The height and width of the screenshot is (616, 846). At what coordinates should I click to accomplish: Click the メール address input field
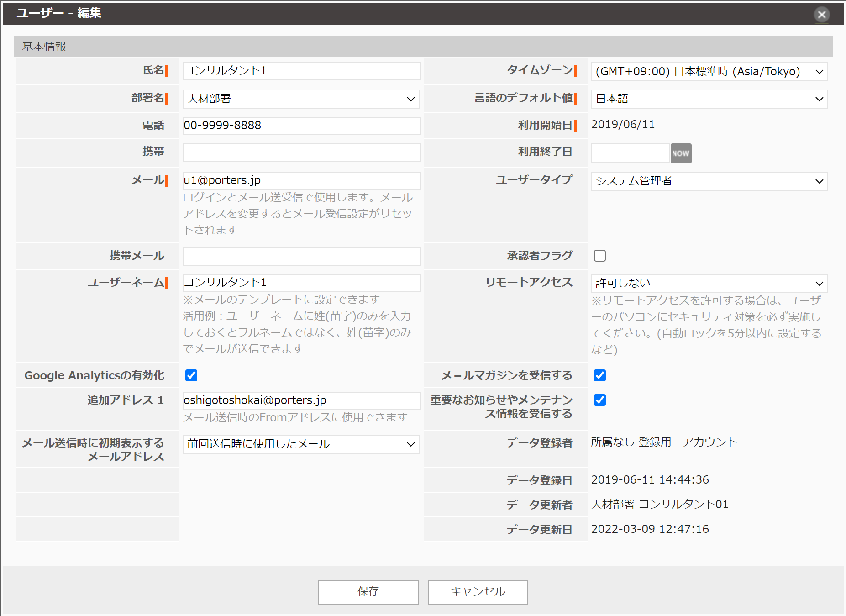click(300, 180)
